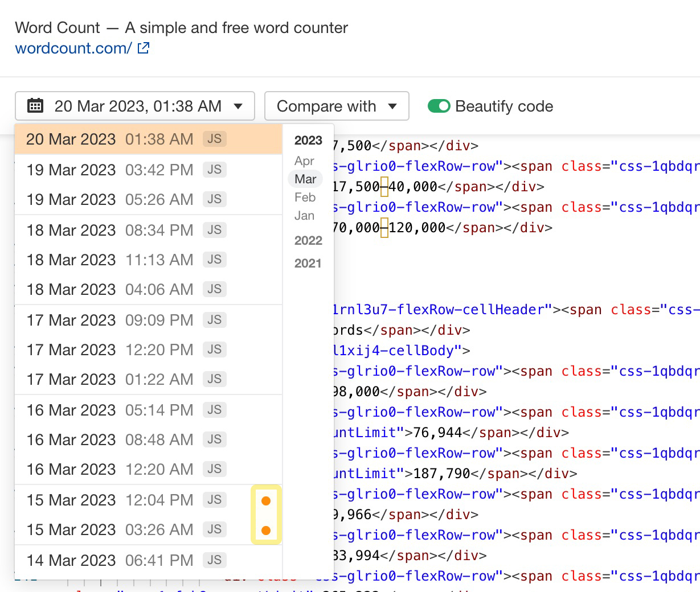Open the wordcount.com/ link
Image resolution: width=700 pixels, height=592 pixels.
(x=73, y=48)
